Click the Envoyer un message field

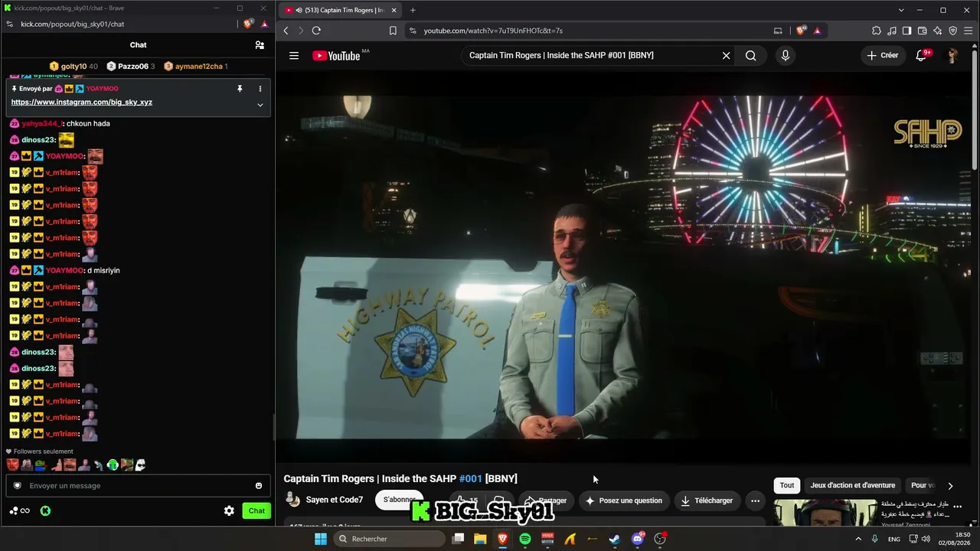click(x=138, y=485)
